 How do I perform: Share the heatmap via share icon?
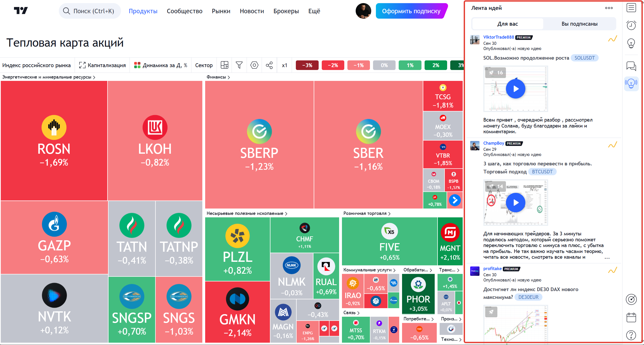(x=269, y=65)
